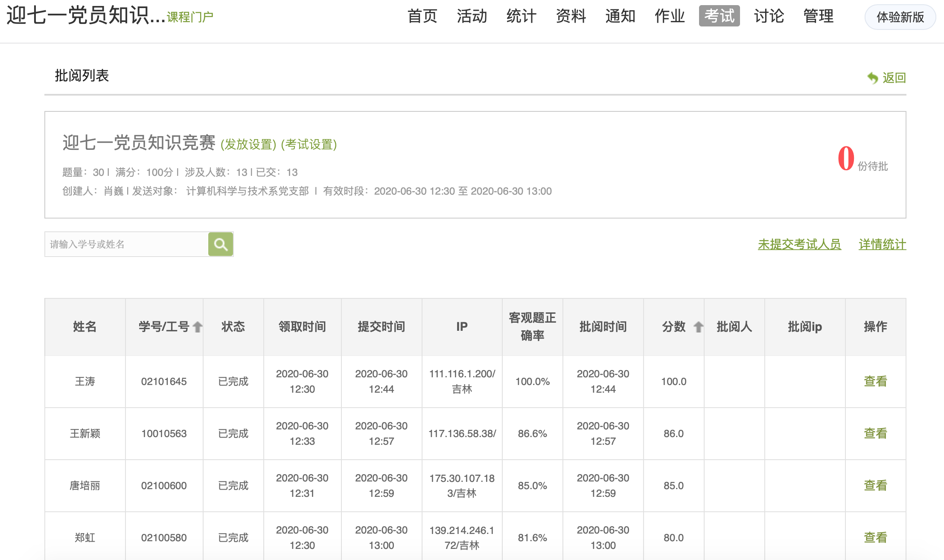Go to the 统计 menu item
Viewport: 944px width, 560px height.
[x=521, y=16]
